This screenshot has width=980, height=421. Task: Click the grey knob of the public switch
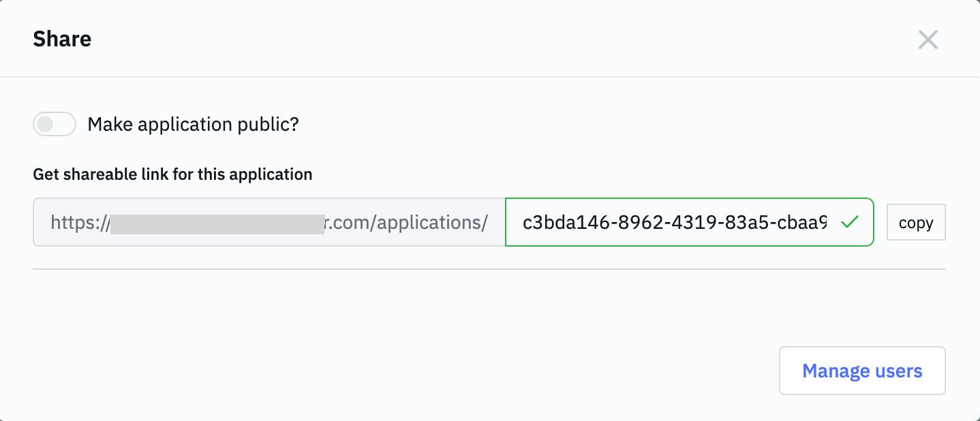point(44,125)
